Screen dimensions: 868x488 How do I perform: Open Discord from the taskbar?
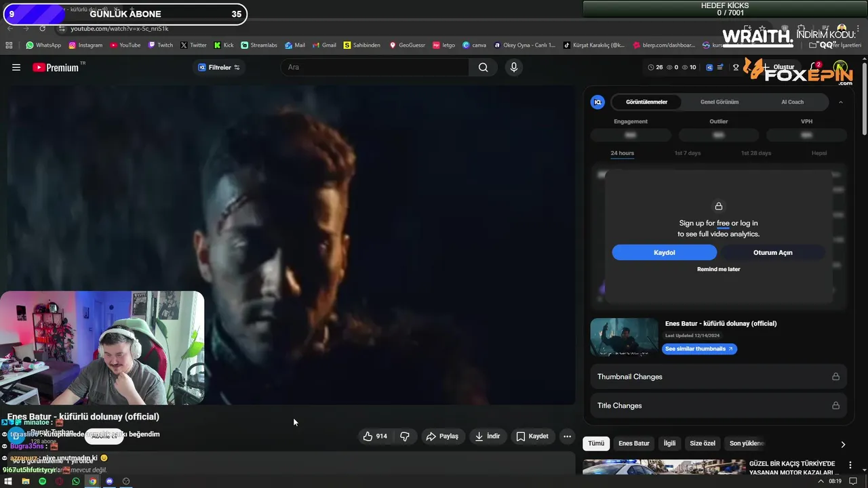coord(109,481)
